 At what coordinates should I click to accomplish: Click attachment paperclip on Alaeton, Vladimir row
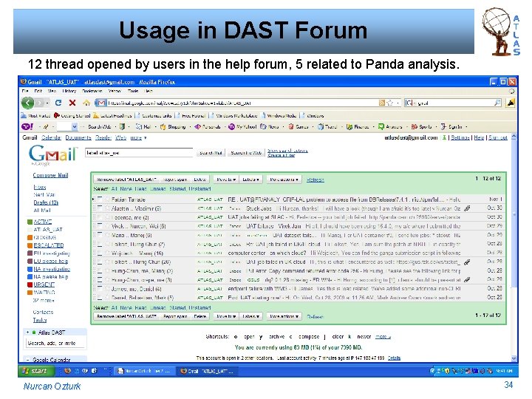tap(467, 208)
